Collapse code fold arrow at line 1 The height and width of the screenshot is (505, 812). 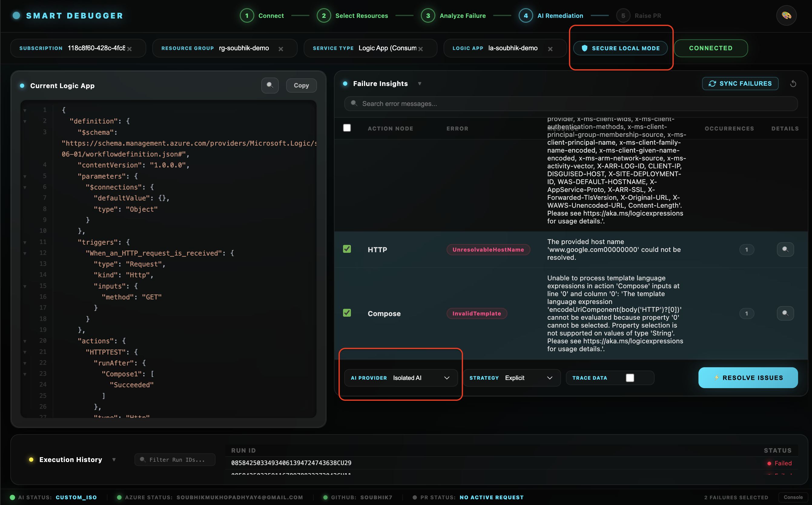[25, 110]
